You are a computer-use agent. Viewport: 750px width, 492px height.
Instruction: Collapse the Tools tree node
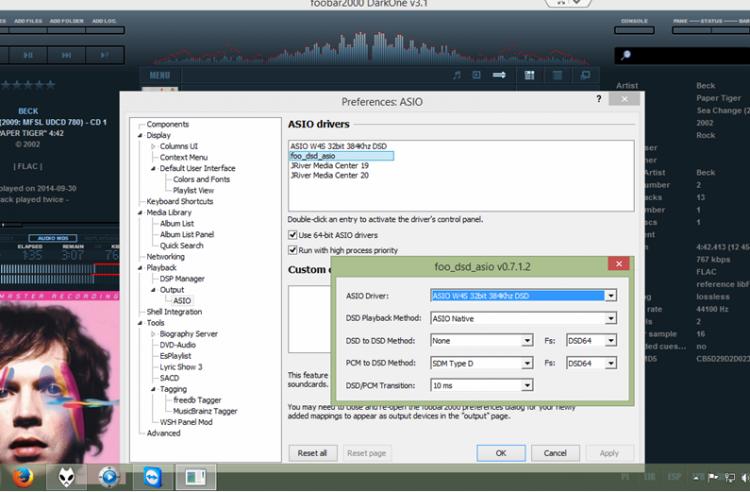(140, 323)
